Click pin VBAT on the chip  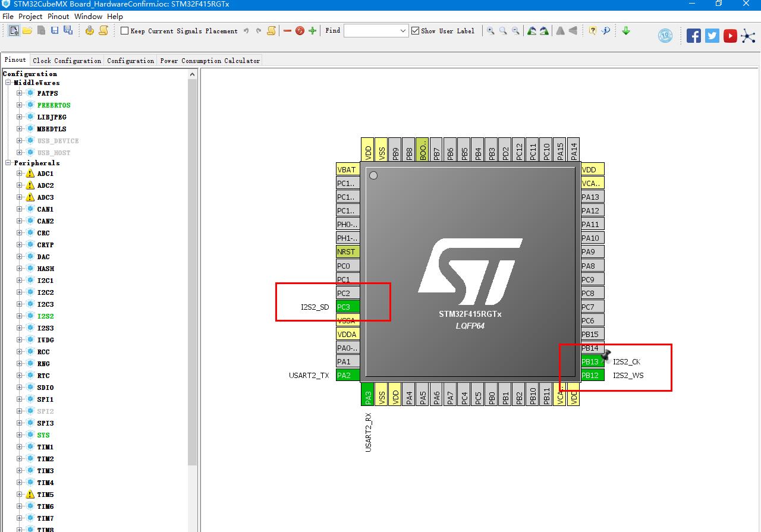348,169
